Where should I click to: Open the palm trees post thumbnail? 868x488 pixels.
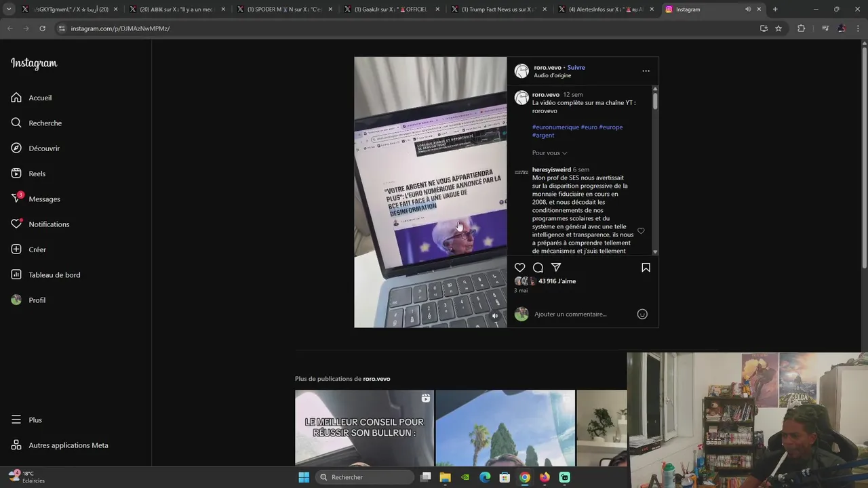505,428
